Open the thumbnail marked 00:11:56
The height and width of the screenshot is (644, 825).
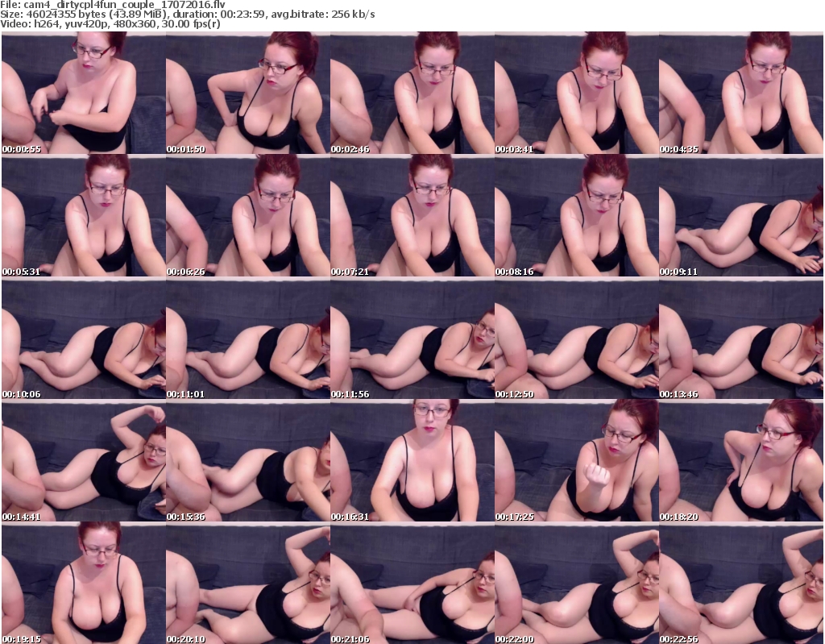pyautogui.click(x=412, y=338)
